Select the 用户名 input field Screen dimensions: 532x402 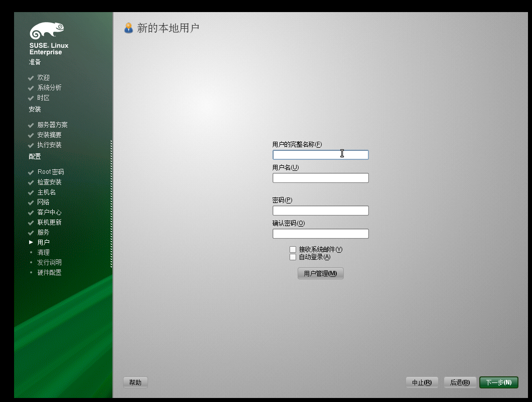pos(320,177)
